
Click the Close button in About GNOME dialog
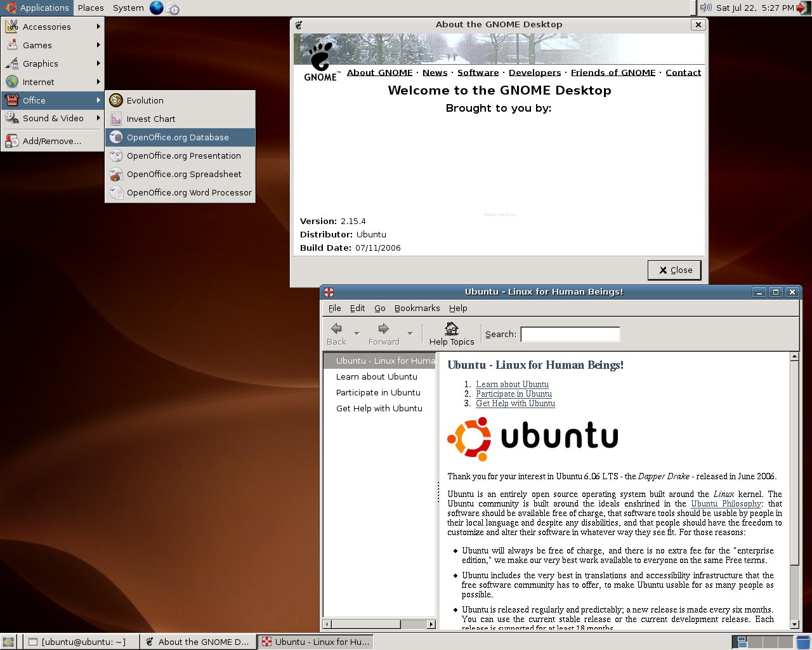click(674, 270)
